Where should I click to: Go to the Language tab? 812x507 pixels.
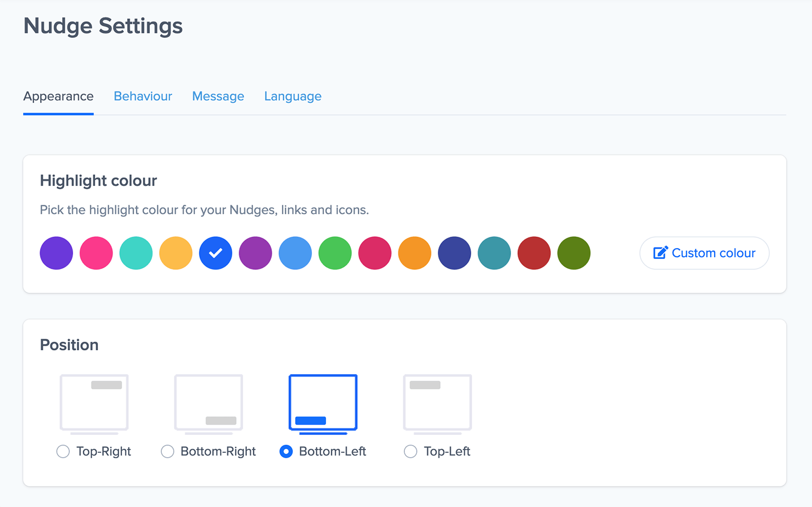(293, 96)
